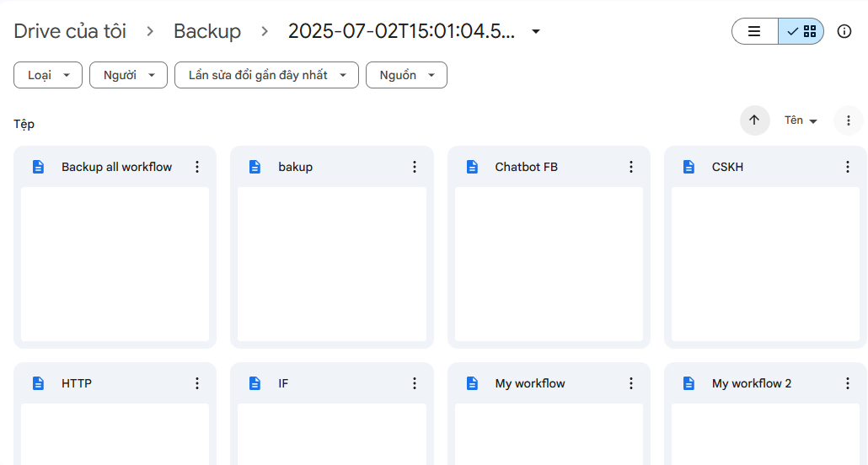Image resolution: width=868 pixels, height=465 pixels.
Task: Click the My workflow 2 file name
Action: [752, 383]
